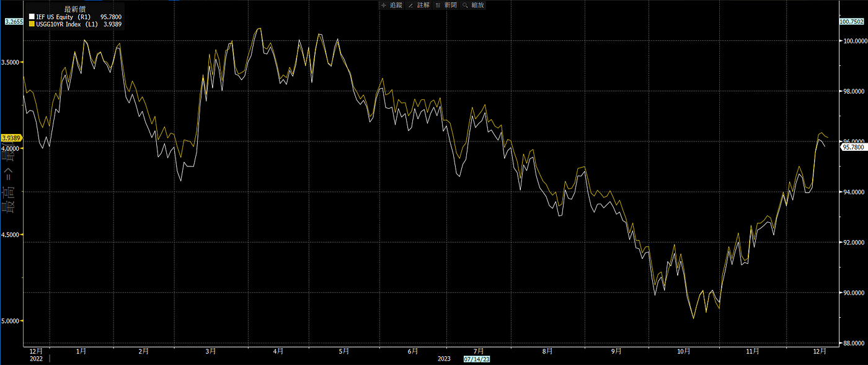This screenshot has height=365, width=868.
Task: Open the 新聞 news tool
Action: pos(446,4)
